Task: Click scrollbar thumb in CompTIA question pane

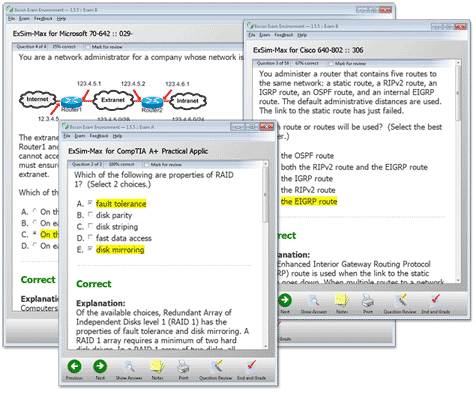Action: click(265, 195)
